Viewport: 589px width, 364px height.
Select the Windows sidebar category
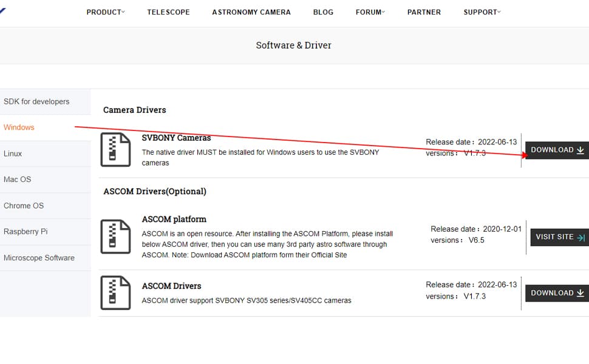point(19,127)
